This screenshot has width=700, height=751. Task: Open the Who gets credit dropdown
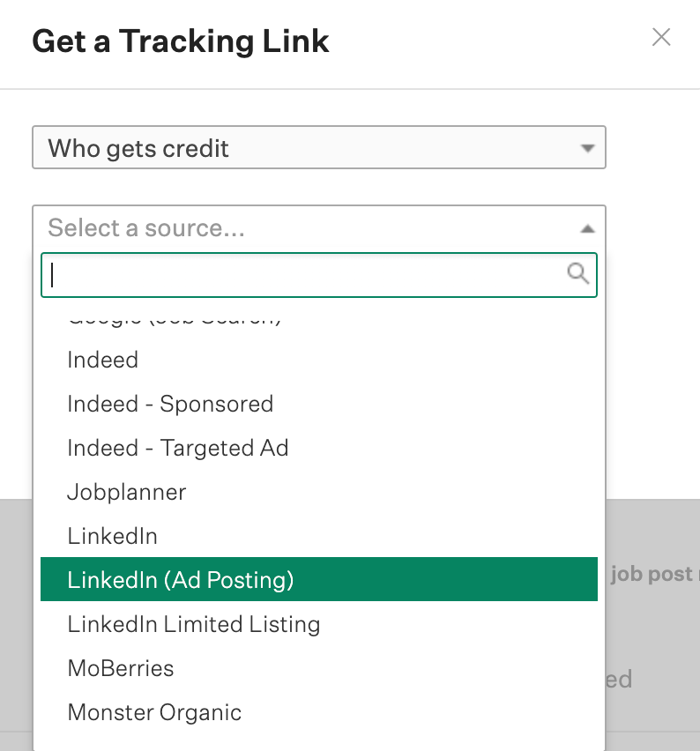319,147
